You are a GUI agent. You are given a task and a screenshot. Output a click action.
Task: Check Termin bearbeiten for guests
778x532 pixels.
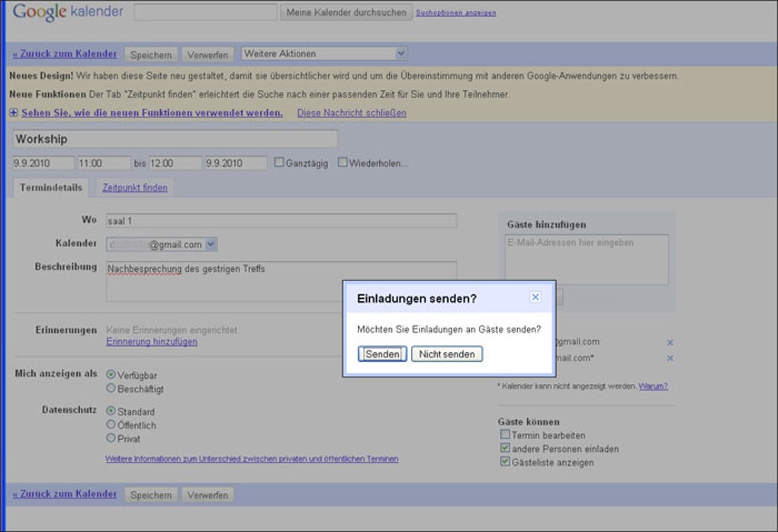pos(505,435)
